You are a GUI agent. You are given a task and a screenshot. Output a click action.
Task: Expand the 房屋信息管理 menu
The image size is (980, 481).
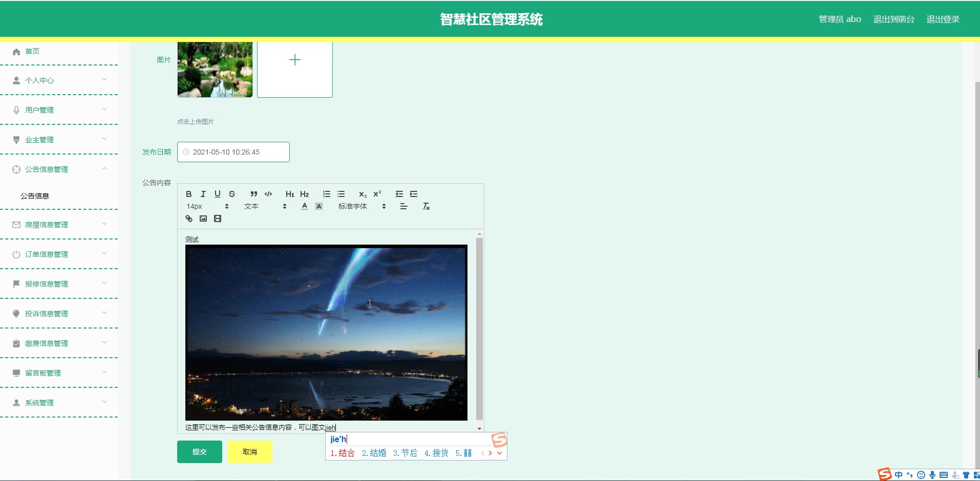tap(59, 225)
